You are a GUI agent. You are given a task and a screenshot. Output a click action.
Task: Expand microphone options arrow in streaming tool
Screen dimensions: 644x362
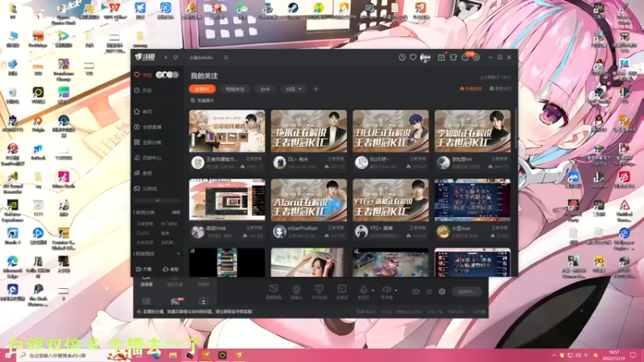[x=373, y=290]
